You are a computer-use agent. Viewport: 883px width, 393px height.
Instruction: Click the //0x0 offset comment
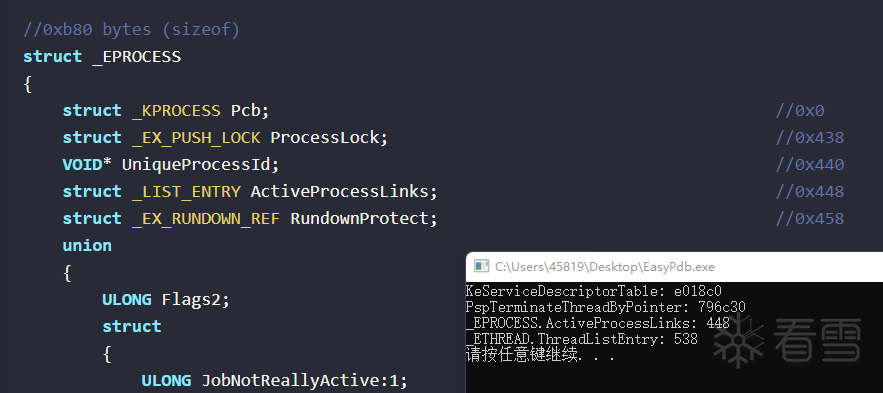pyautogui.click(x=800, y=110)
